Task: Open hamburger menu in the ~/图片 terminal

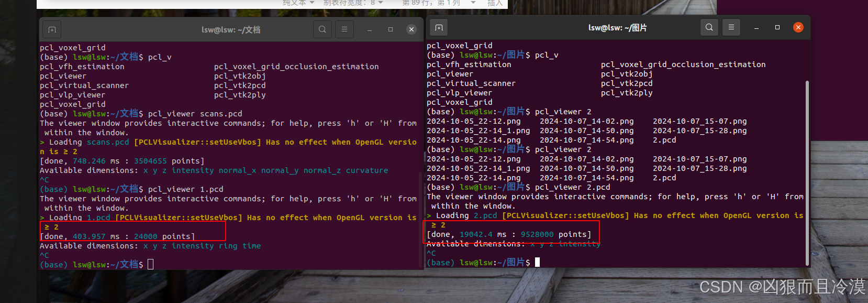Action: [x=731, y=27]
